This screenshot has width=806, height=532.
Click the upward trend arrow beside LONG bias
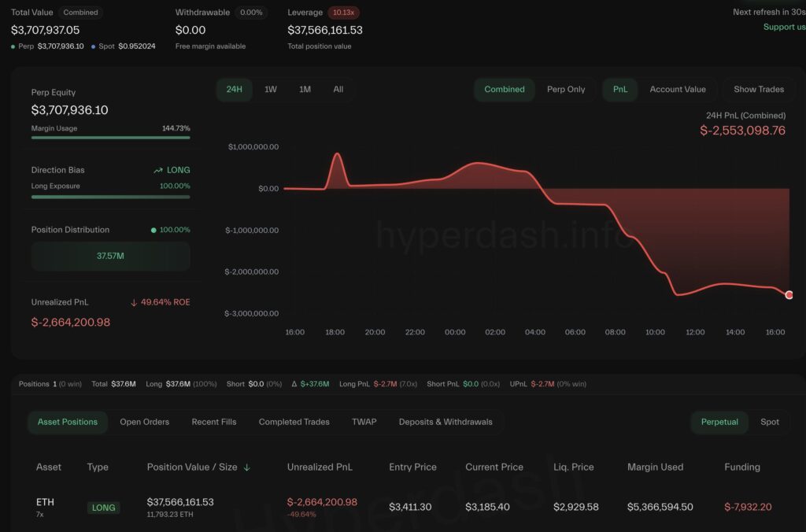157,169
